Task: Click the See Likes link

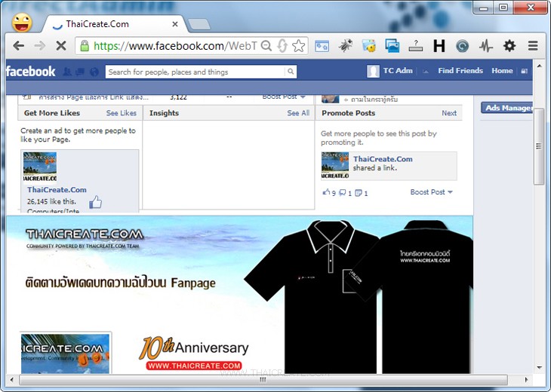Action: 122,113
